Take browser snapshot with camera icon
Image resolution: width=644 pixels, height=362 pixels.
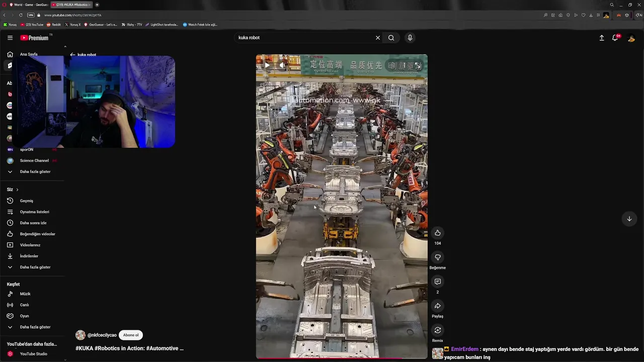560,15
